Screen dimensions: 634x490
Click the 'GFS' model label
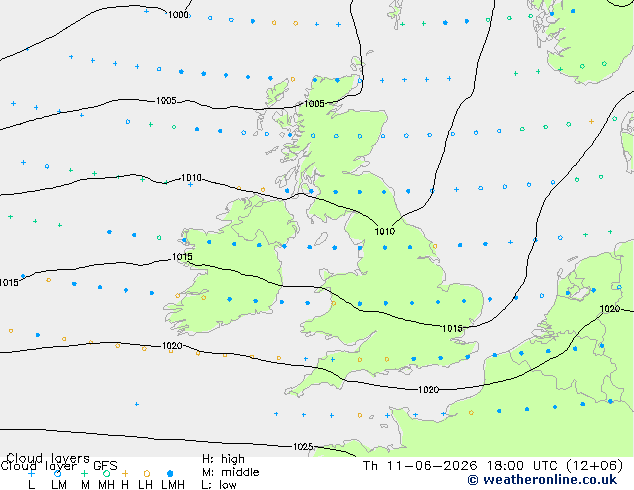click(105, 465)
